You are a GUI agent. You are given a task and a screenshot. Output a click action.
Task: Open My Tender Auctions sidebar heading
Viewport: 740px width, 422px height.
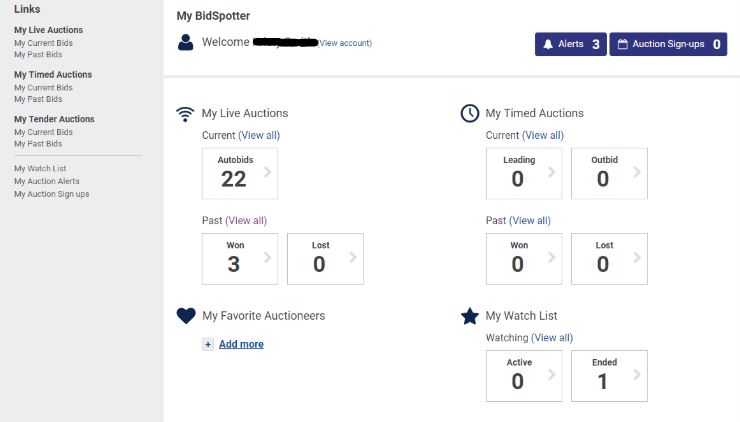pyautogui.click(x=54, y=119)
